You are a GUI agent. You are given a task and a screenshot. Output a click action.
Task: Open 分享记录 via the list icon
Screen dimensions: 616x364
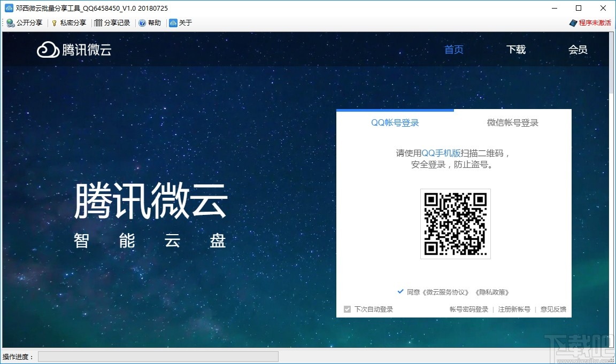point(99,22)
